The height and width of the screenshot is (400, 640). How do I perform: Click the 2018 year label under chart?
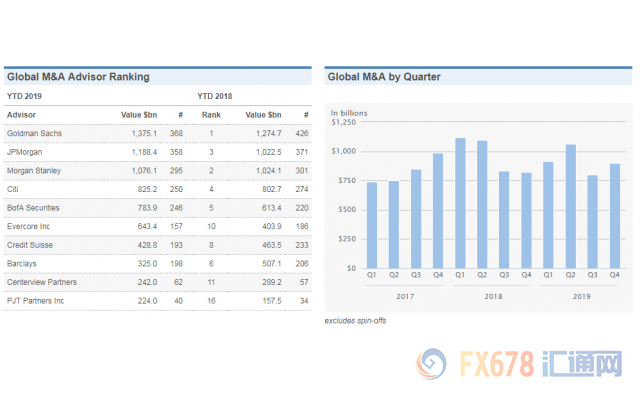pyautogui.click(x=493, y=297)
